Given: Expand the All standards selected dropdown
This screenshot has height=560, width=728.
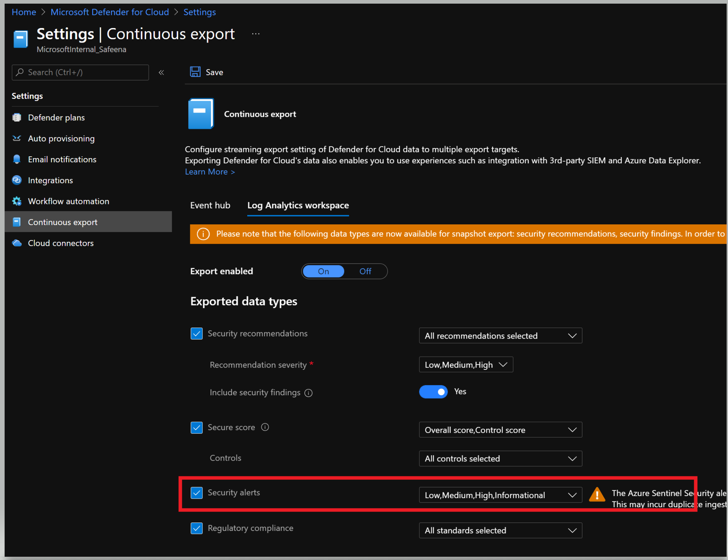Looking at the screenshot, I should (500, 531).
